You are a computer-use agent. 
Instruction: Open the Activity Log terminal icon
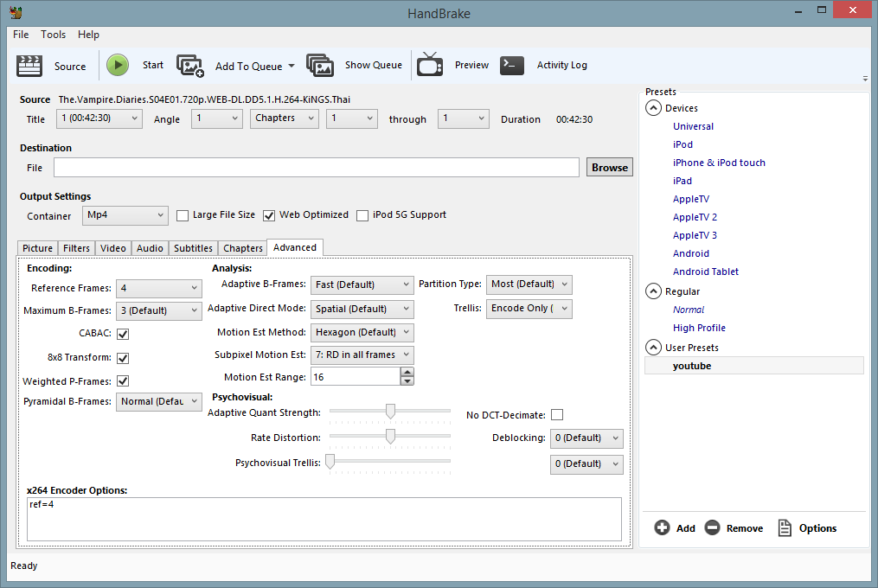click(x=512, y=66)
